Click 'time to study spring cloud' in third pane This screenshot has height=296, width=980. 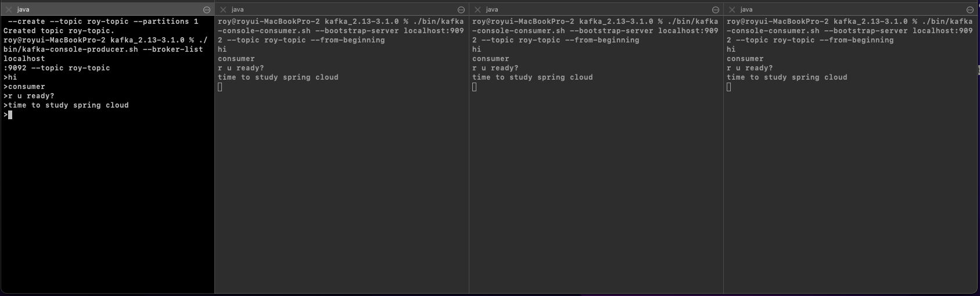pyautogui.click(x=533, y=77)
